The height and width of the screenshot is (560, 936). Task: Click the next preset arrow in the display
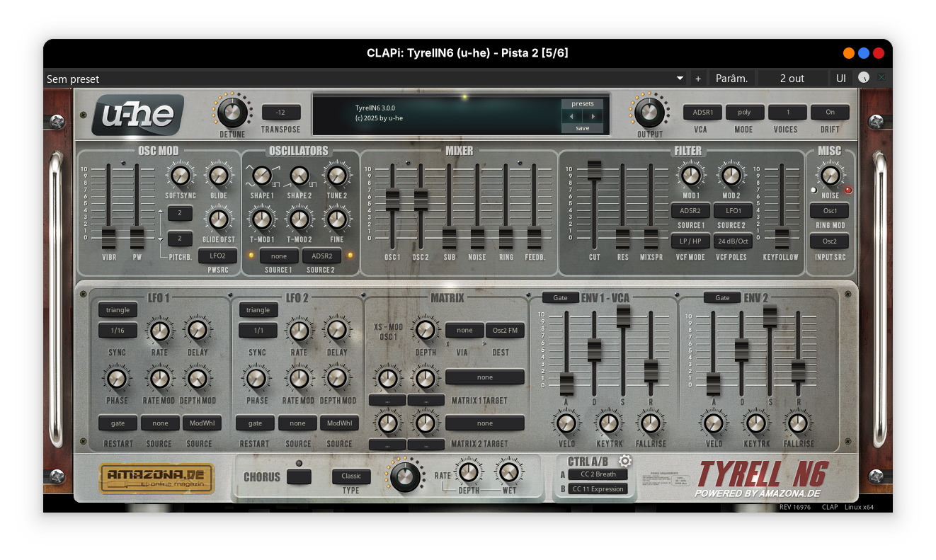(x=593, y=116)
